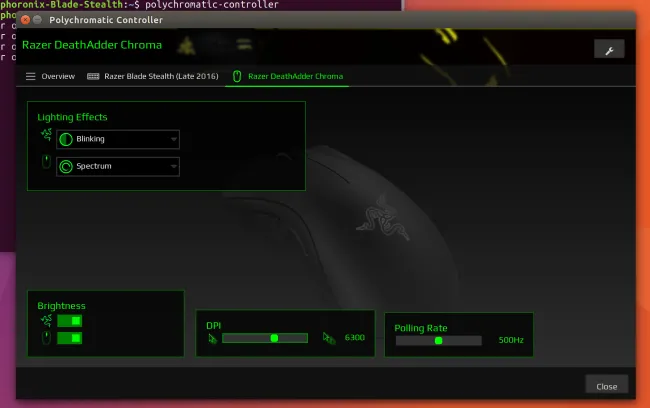The height and width of the screenshot is (408, 650).
Task: Click the DPI heading label
Action: coord(213,325)
